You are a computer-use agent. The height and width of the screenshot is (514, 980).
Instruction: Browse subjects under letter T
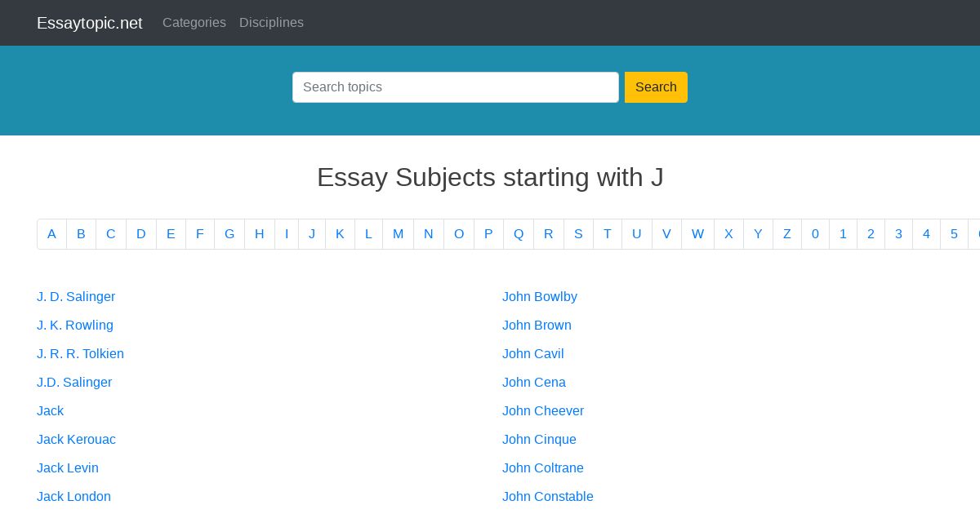(x=608, y=234)
